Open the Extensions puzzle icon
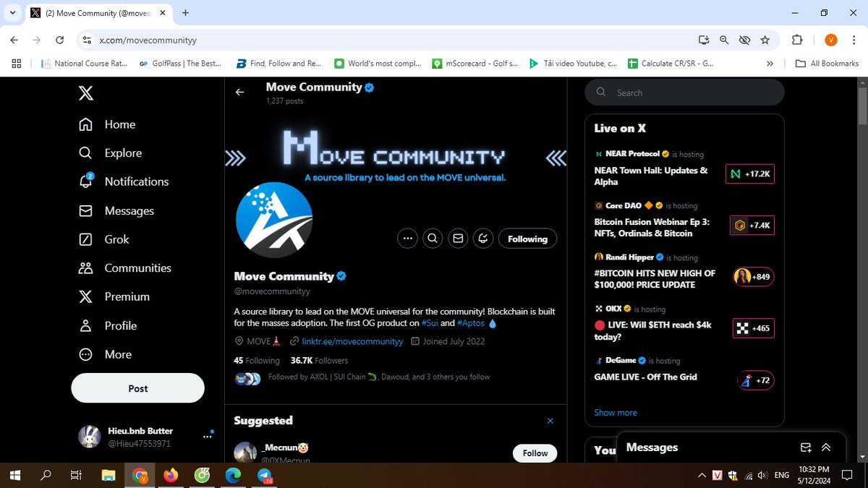The image size is (868, 488). [797, 40]
